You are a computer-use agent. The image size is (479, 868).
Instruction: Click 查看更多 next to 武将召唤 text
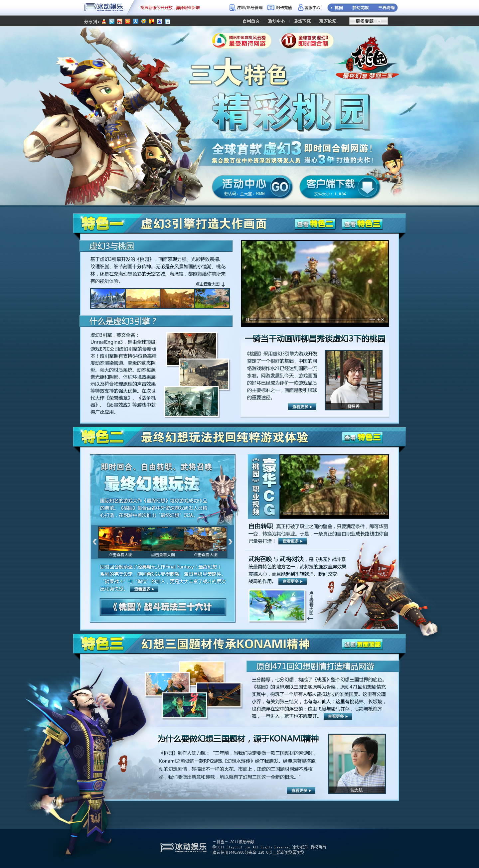292,581
